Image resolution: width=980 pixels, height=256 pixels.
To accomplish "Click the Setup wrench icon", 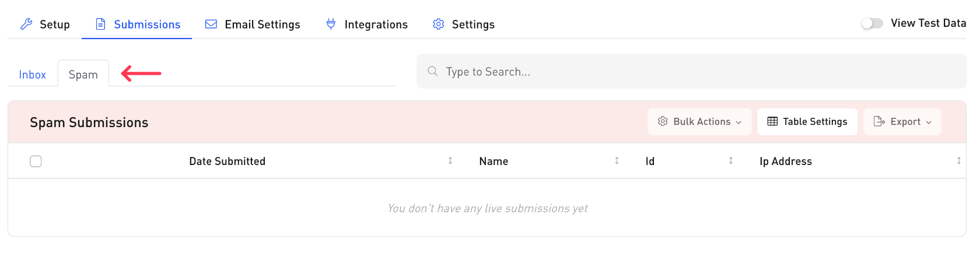I will click(26, 24).
